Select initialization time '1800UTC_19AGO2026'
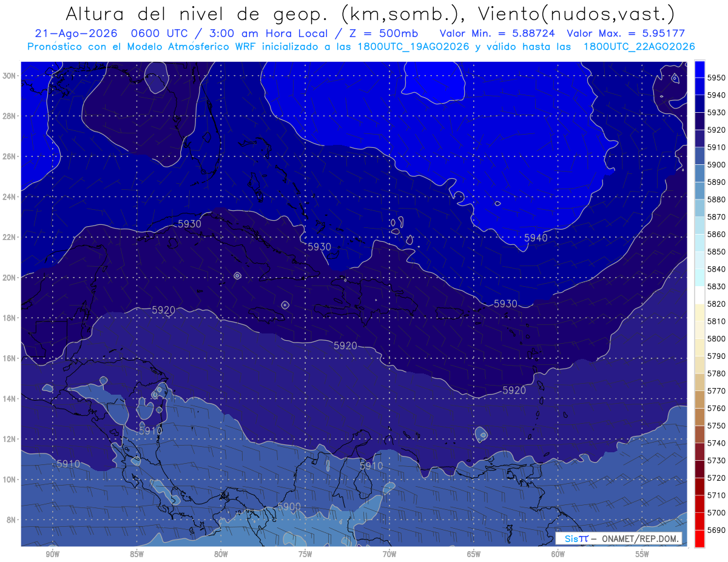The width and height of the screenshot is (728, 562). (415, 46)
